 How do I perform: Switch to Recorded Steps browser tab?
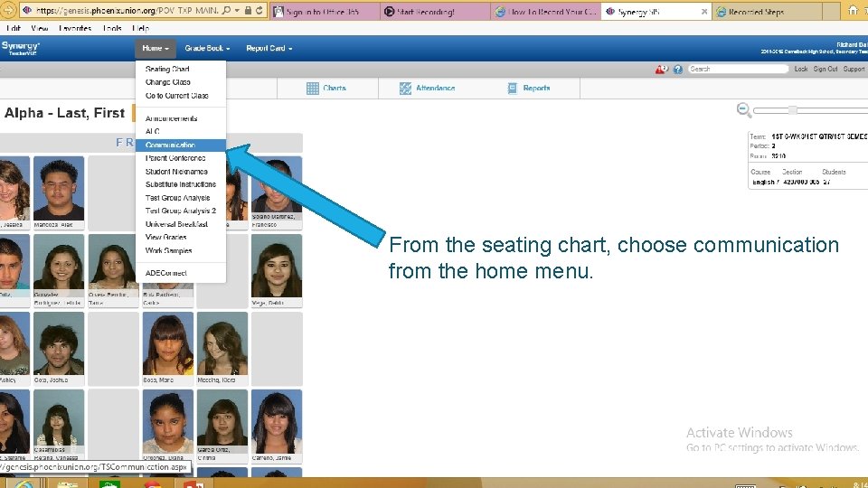click(x=768, y=11)
